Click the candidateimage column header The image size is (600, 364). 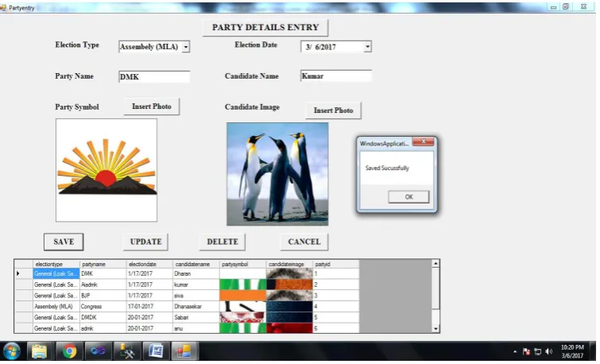coord(289,264)
